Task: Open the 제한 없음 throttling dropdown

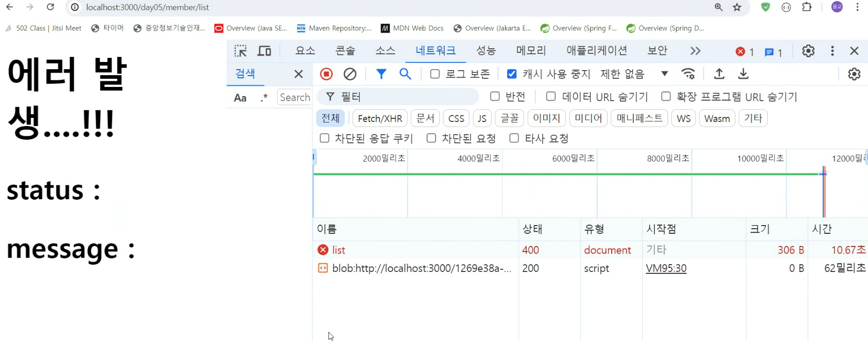Action: coord(634,74)
